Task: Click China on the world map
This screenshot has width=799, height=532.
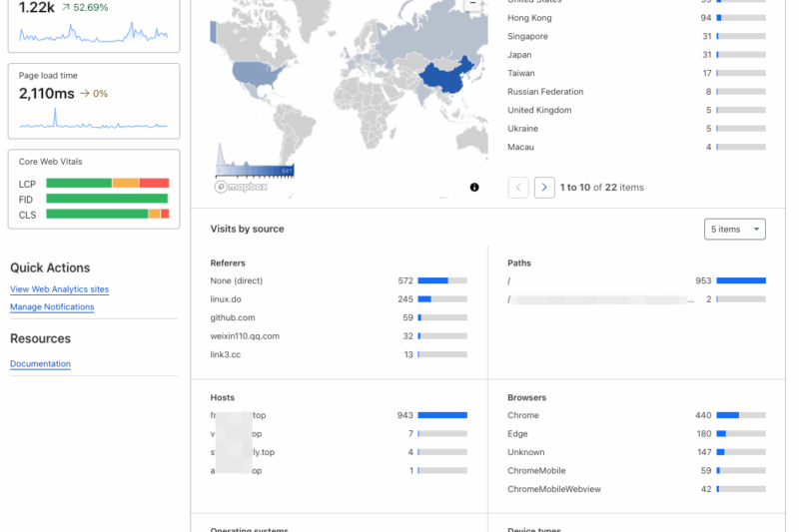Action: click(445, 79)
